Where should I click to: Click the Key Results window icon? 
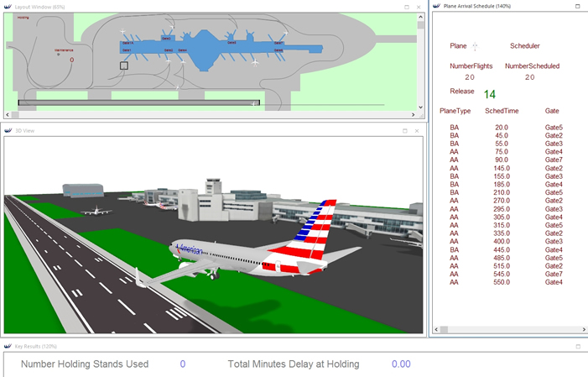pyautogui.click(x=8, y=346)
